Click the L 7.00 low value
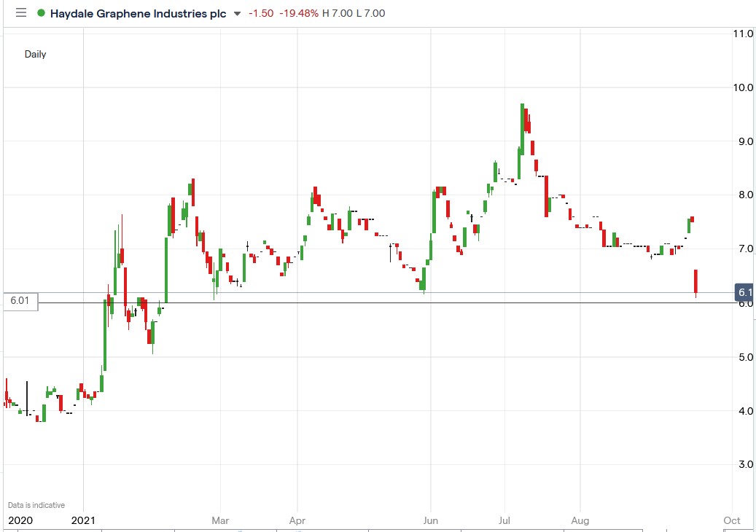Image resolution: width=756 pixels, height=532 pixels. [371, 13]
